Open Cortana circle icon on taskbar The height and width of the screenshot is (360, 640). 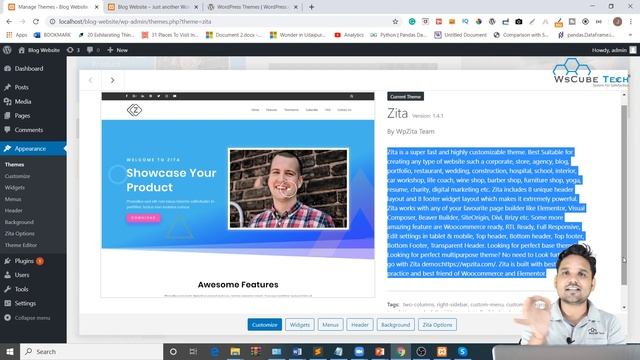click(x=173, y=351)
